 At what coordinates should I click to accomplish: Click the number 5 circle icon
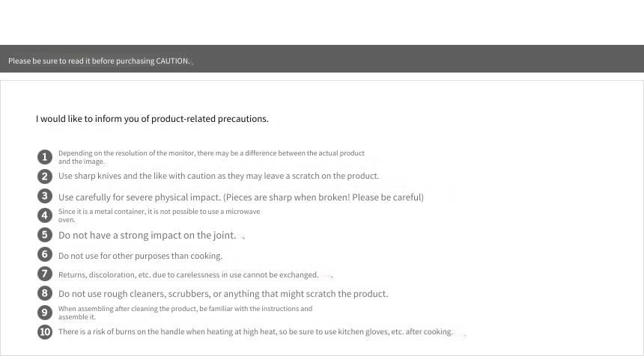45,235
